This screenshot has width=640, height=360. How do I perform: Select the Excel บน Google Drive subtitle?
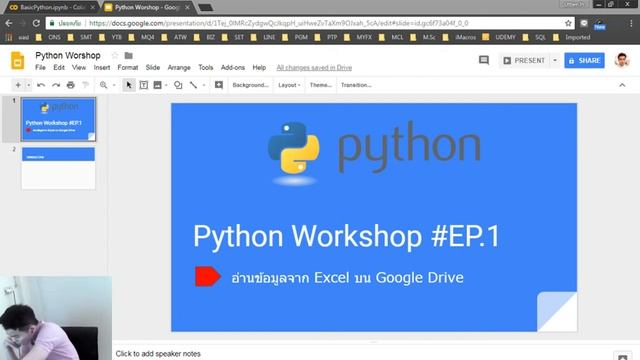point(347,278)
